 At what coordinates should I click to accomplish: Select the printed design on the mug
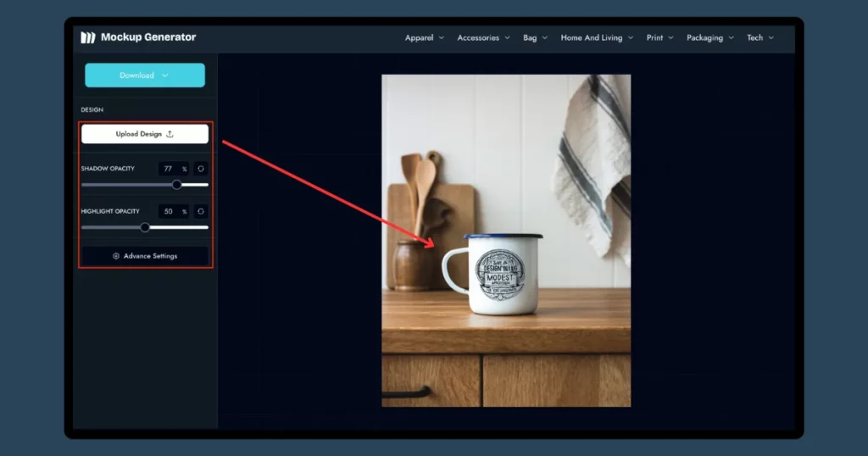pyautogui.click(x=499, y=271)
